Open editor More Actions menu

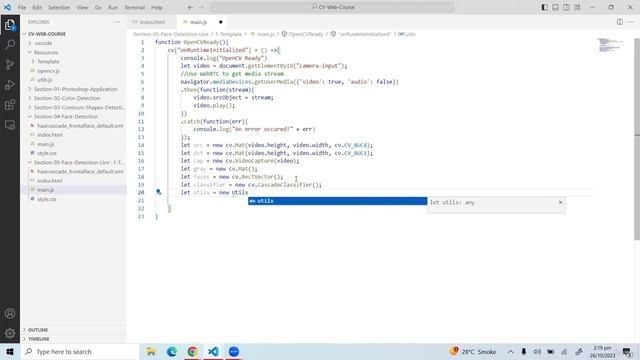pos(631,22)
